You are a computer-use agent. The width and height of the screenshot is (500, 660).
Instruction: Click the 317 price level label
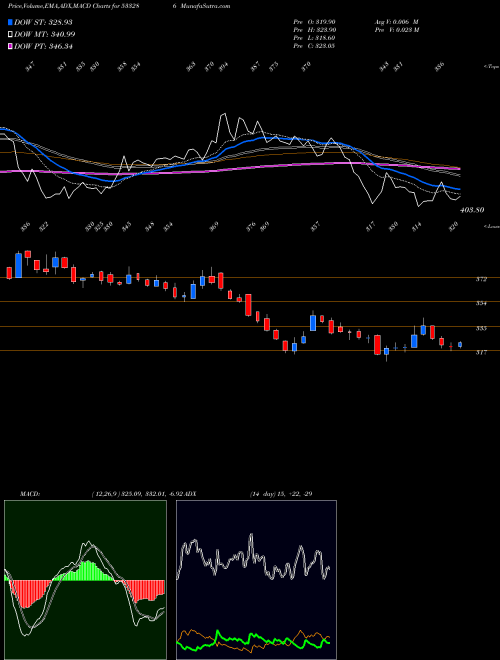[481, 352]
